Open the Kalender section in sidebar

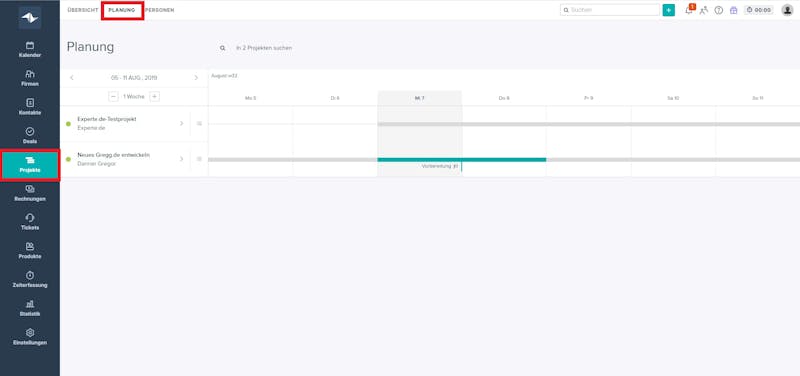tap(30, 49)
